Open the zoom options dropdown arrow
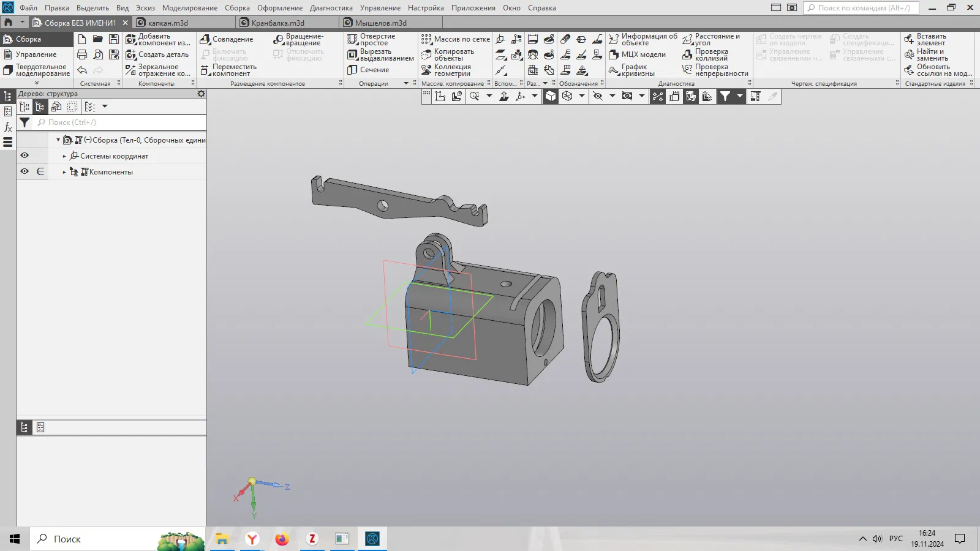This screenshot has width=980, height=551. click(489, 96)
